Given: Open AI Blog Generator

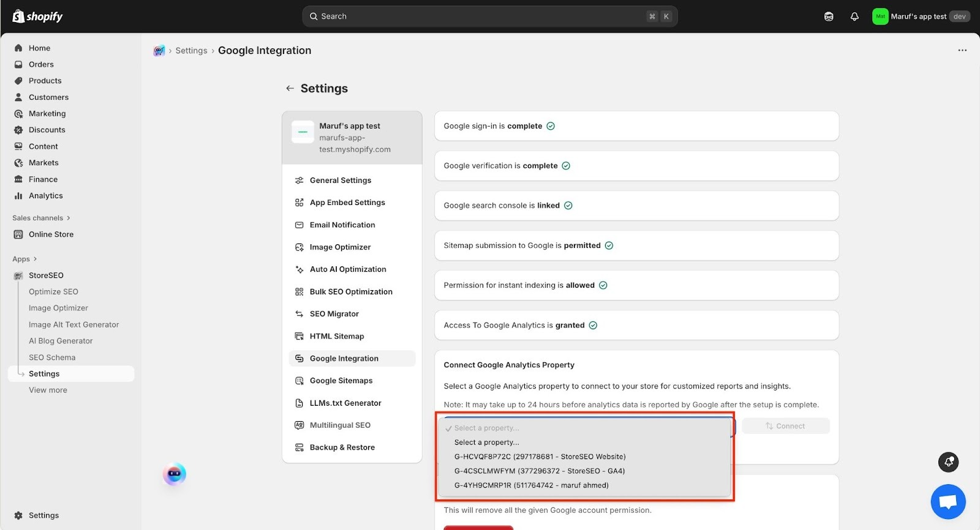Looking at the screenshot, I should pos(61,341).
